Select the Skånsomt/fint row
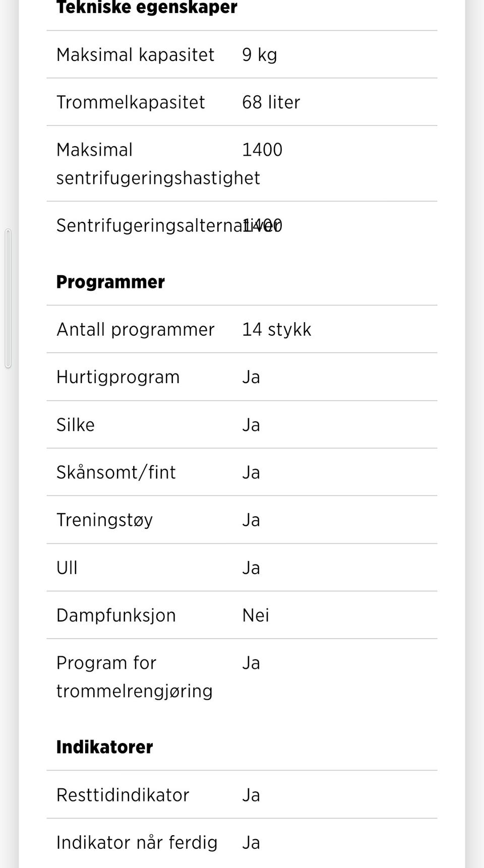Viewport: 484px width, 868px height. (x=242, y=472)
